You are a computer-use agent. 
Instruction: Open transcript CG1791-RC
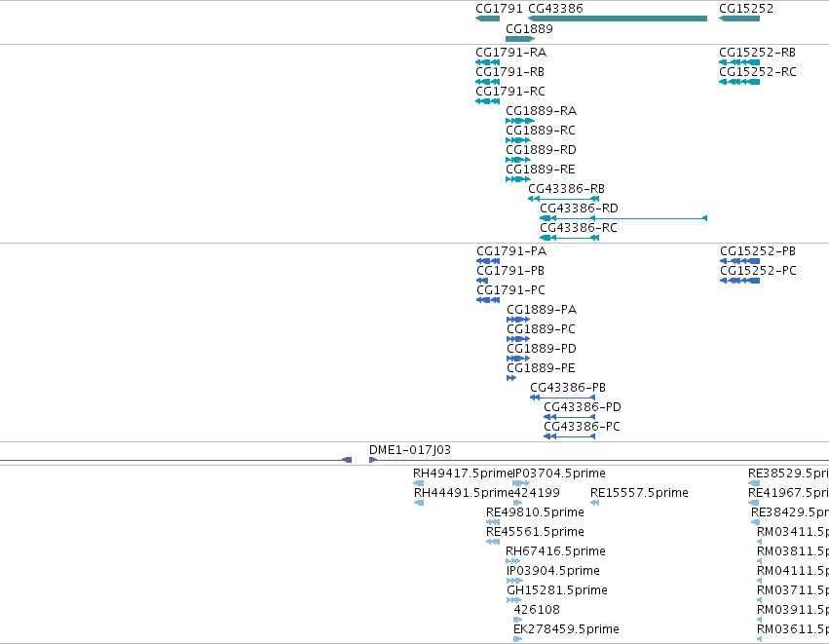[x=510, y=92]
